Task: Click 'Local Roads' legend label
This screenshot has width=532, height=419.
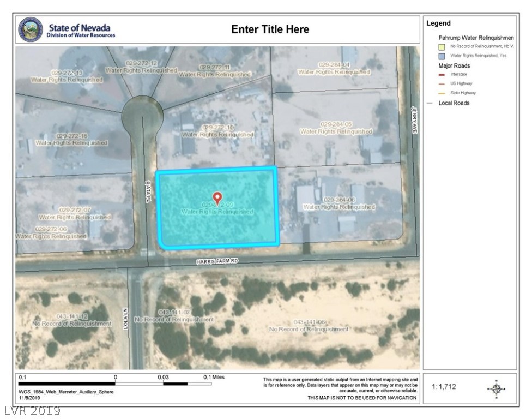Action: 454,103
